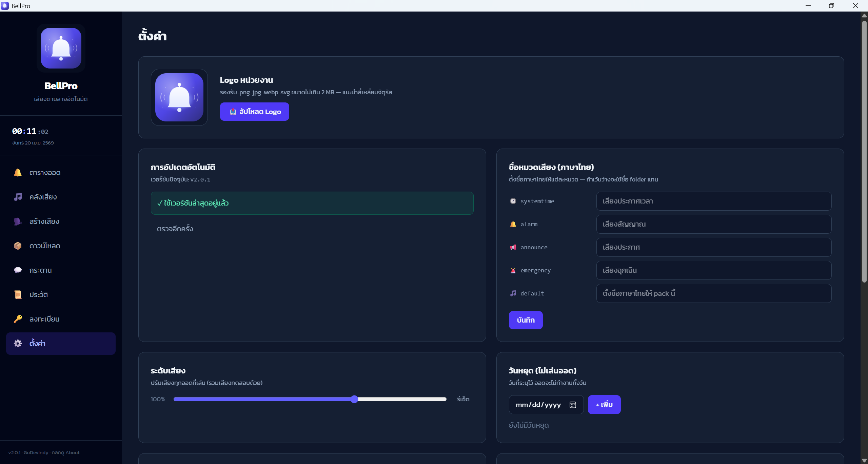Click the music note icon for คลังเสียง
The height and width of the screenshot is (464, 868).
coord(18,197)
